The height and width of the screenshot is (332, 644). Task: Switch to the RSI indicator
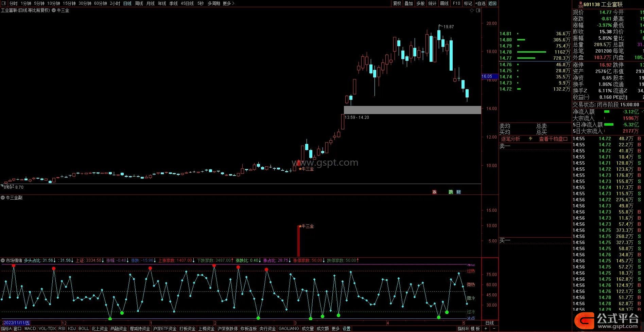pyautogui.click(x=62, y=329)
